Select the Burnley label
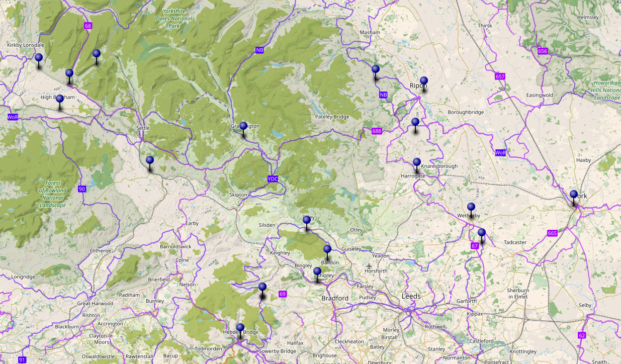 (x=155, y=301)
